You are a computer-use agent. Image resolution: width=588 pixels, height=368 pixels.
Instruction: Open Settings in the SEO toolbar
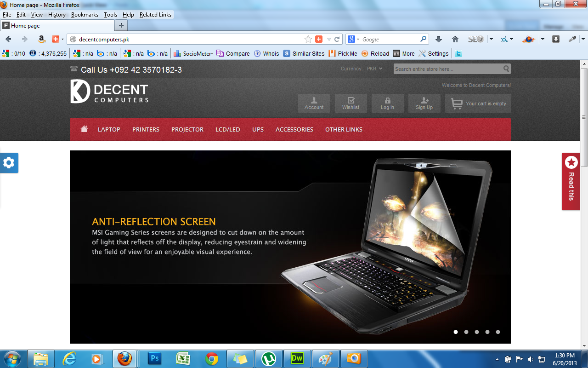(434, 53)
